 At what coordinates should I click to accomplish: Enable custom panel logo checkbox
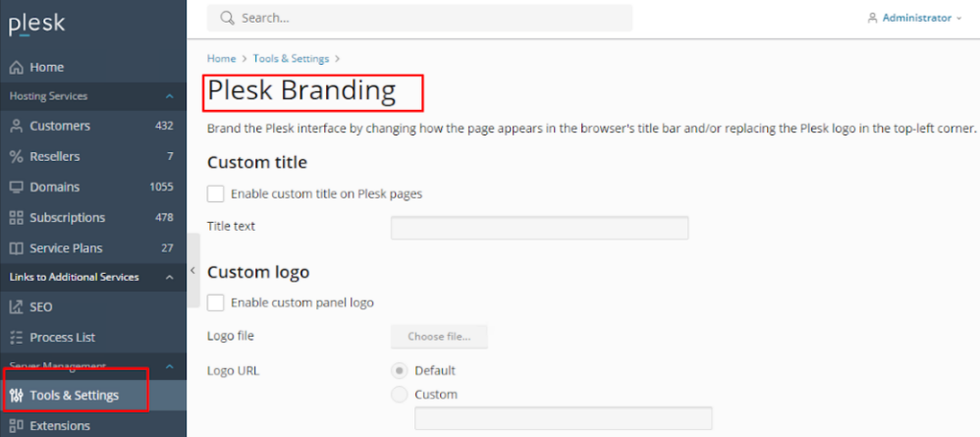click(x=216, y=302)
